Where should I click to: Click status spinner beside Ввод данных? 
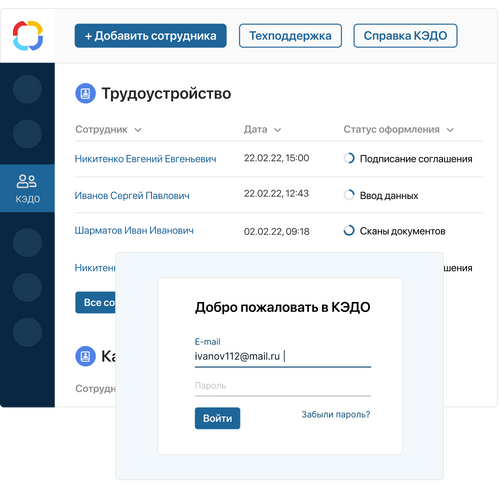(x=349, y=195)
